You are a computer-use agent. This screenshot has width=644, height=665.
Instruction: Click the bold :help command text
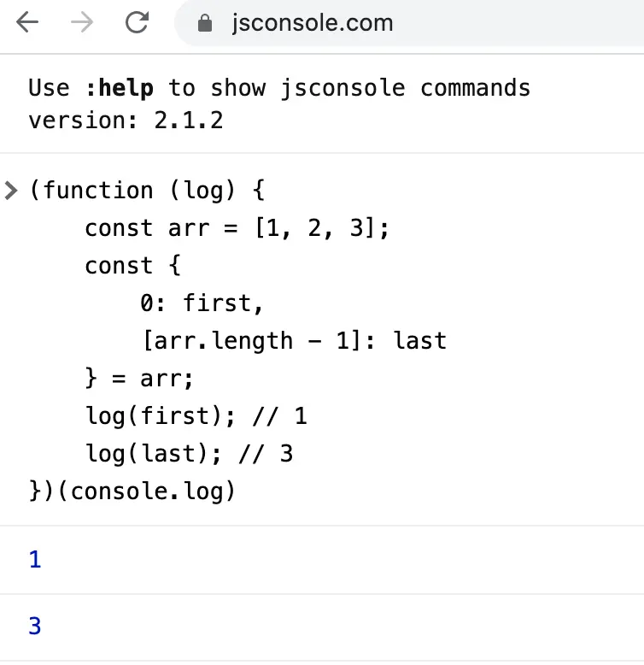point(119,88)
